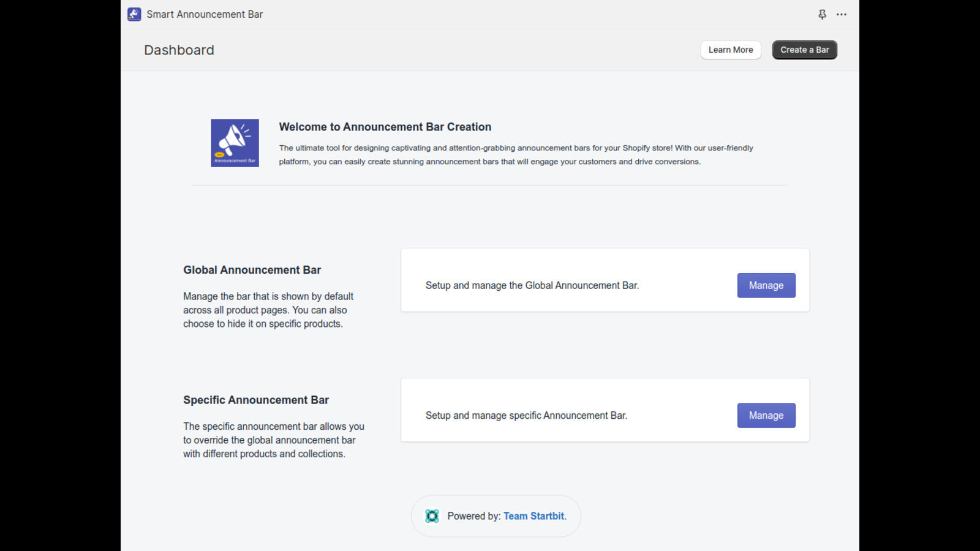Click the "Powered by:" footer text
This screenshot has width=980, height=551.
click(473, 516)
